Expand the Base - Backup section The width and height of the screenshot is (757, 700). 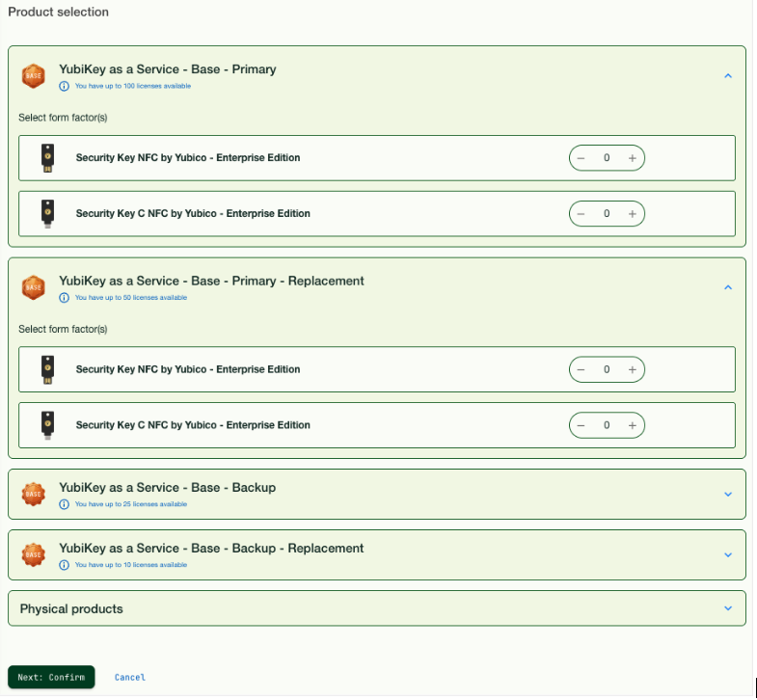click(728, 495)
